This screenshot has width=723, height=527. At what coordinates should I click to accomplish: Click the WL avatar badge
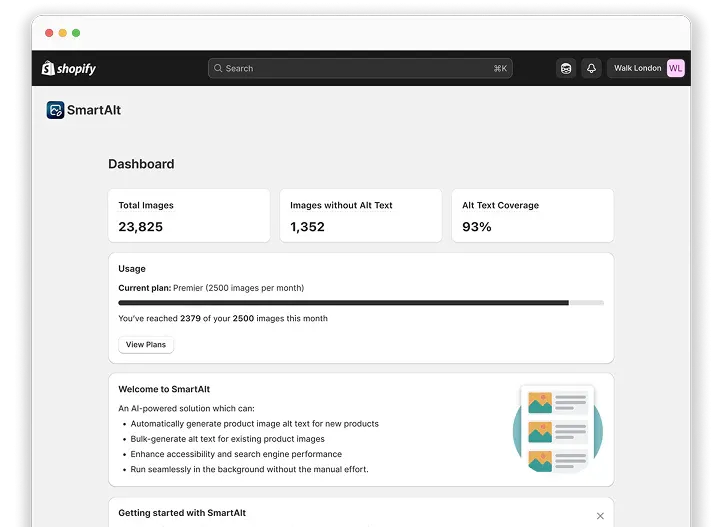(x=676, y=68)
